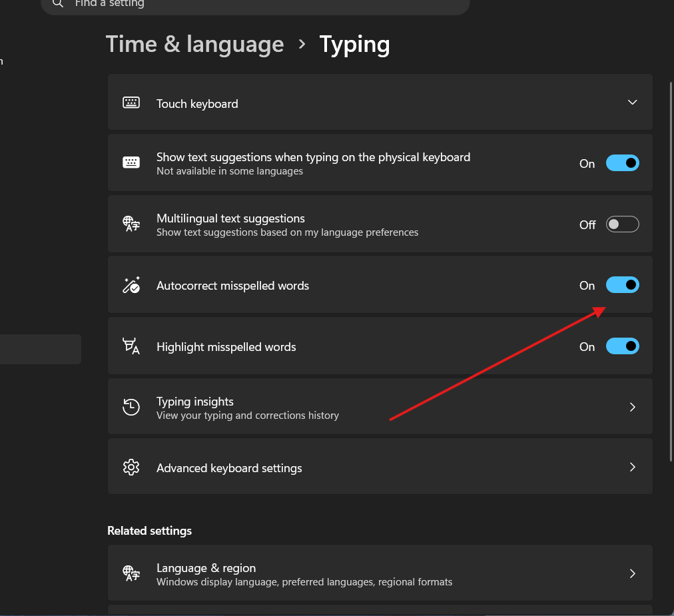Click the Touch keyboard label
Image resolution: width=674 pixels, height=616 pixels.
coord(197,104)
